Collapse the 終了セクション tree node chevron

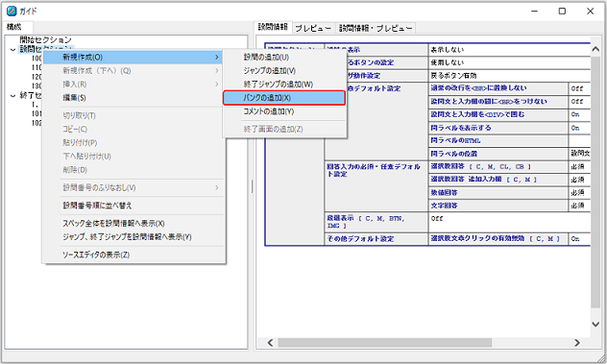[x=13, y=96]
